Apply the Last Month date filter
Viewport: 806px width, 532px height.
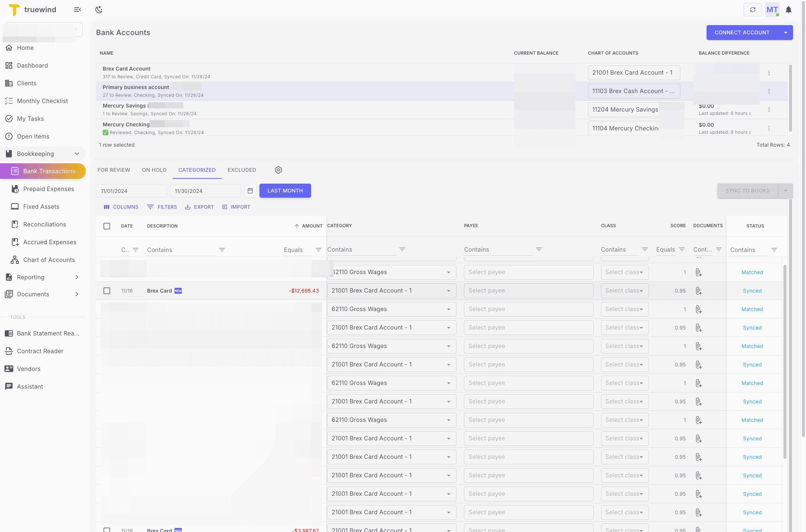[285, 191]
